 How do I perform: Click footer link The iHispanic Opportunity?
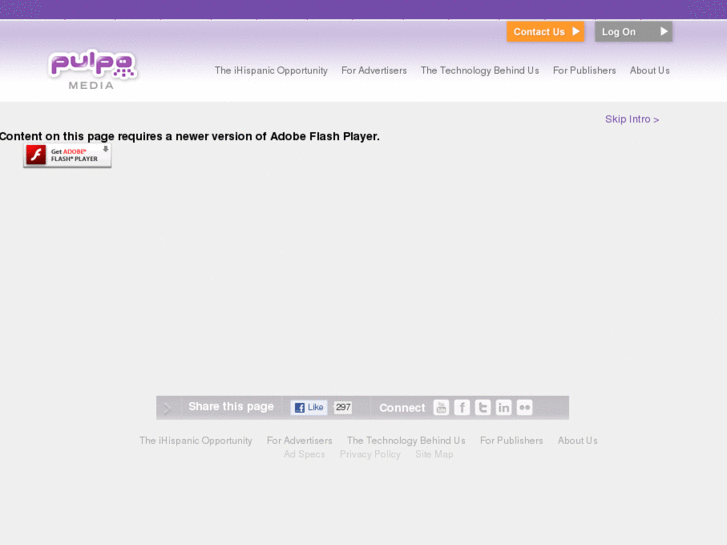(196, 441)
